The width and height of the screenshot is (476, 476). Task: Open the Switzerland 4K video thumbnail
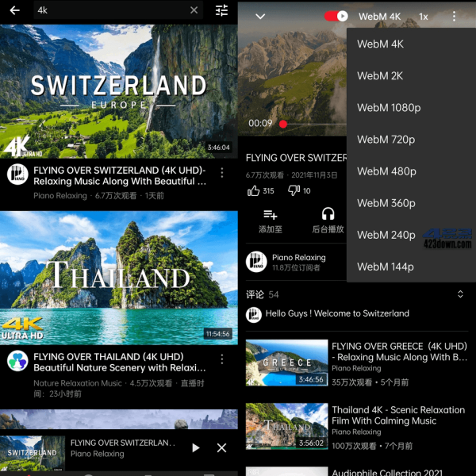119,91
